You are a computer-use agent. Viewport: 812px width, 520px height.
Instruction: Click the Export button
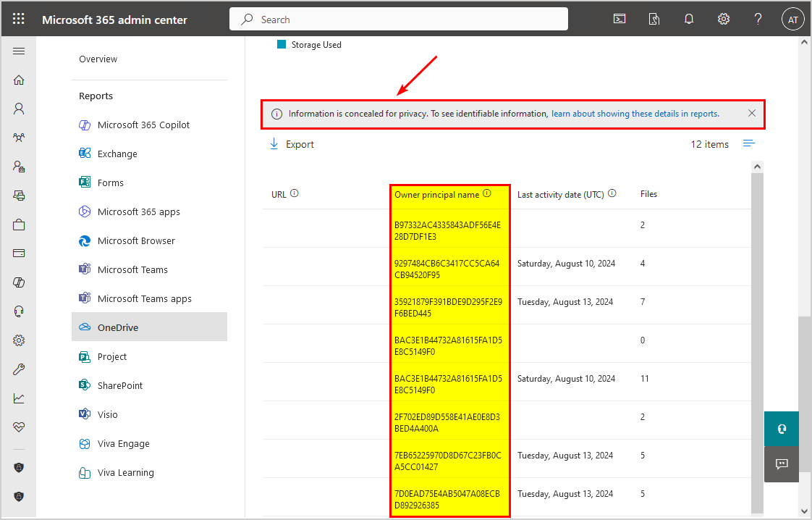(x=292, y=144)
